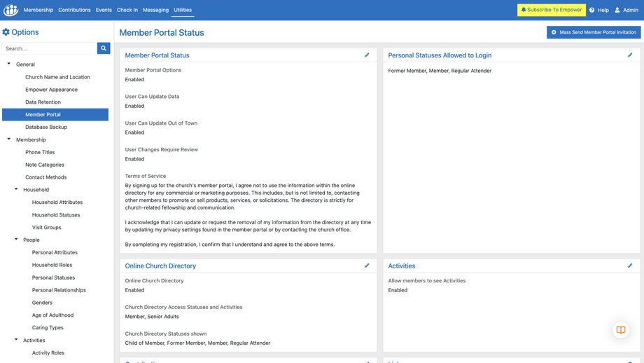Click Subscribe To Empower button
The image size is (644, 363).
click(x=552, y=10)
